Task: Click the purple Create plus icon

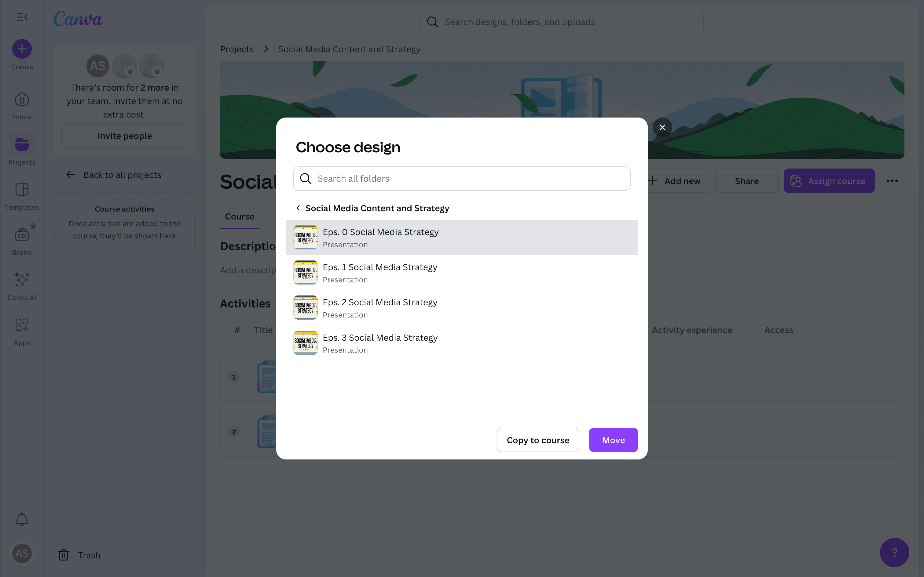Action: click(x=22, y=49)
